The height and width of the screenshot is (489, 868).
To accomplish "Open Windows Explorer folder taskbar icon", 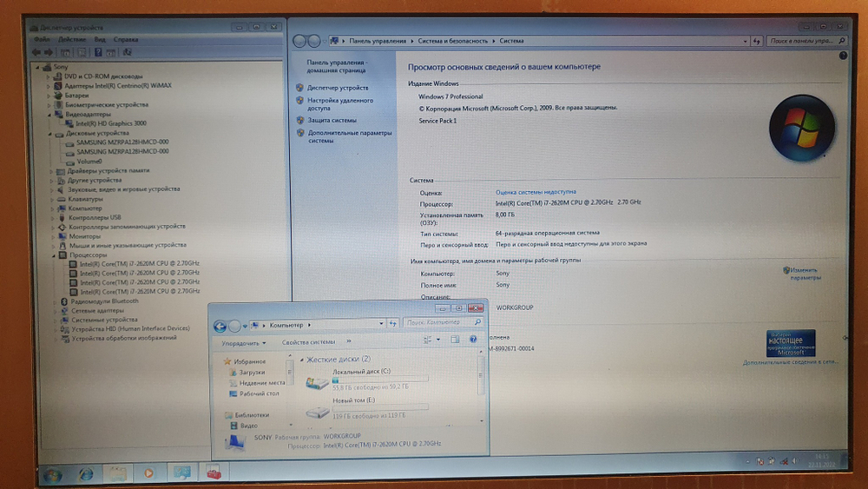I will click(x=117, y=473).
